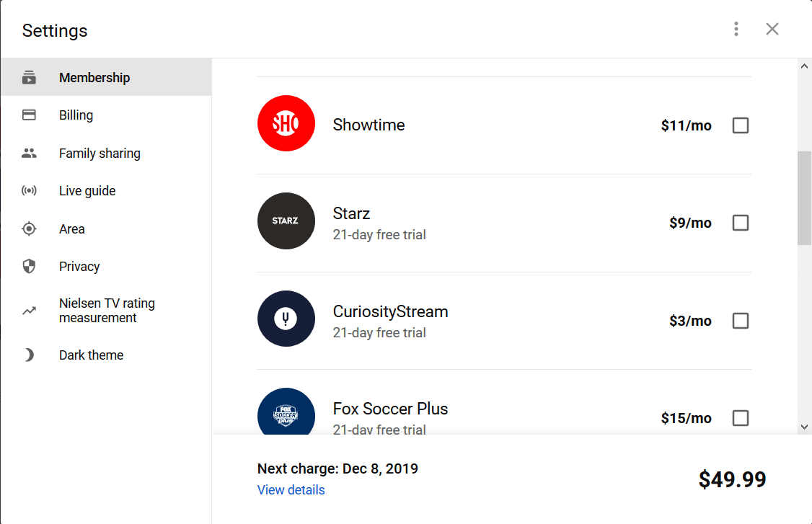Click the scrollbar down arrow
Viewport: 812px width, 524px height.
[804, 427]
